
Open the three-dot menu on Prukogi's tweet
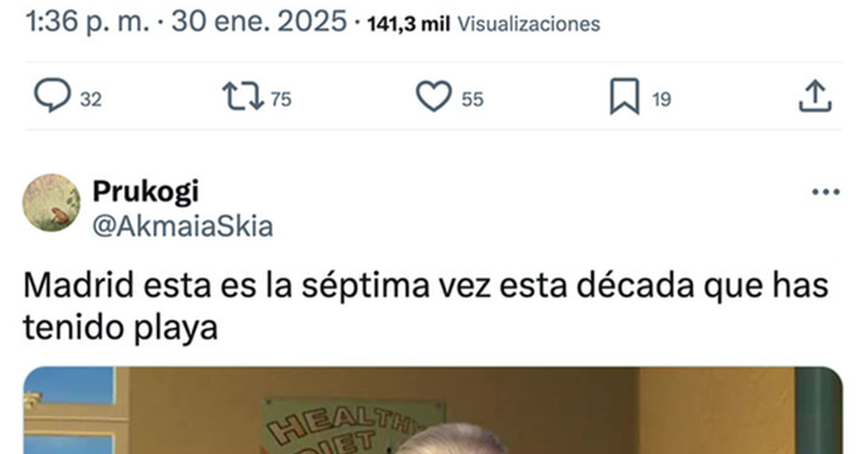[826, 192]
